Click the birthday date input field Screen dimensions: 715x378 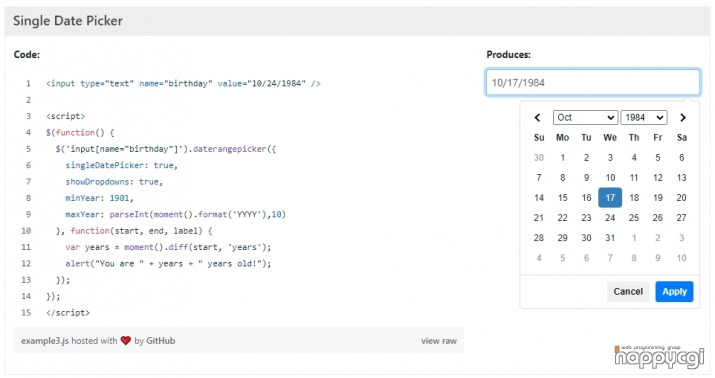point(593,83)
